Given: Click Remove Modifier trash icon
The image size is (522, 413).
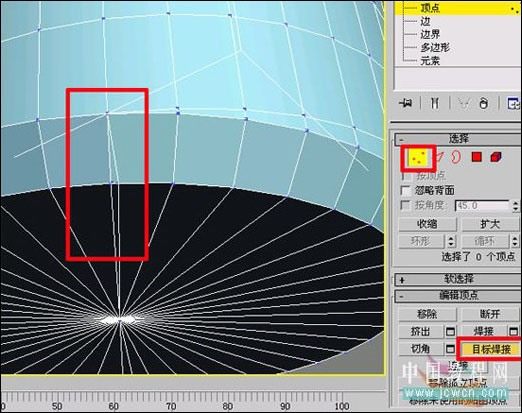Looking at the screenshot, I should pyautogui.click(x=484, y=103).
